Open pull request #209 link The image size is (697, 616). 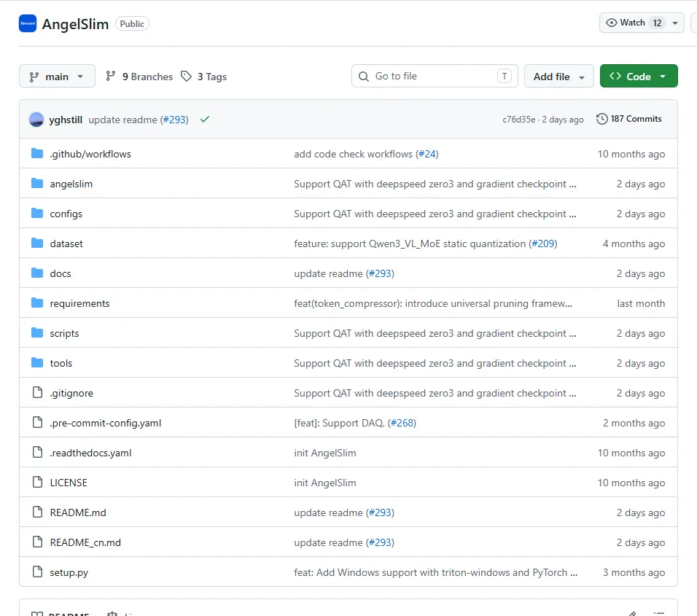pyautogui.click(x=543, y=243)
